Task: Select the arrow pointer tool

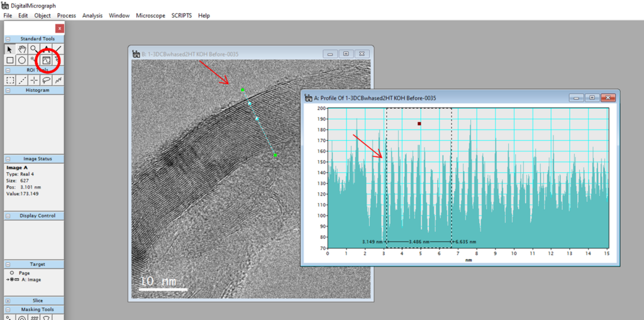Action: 10,49
